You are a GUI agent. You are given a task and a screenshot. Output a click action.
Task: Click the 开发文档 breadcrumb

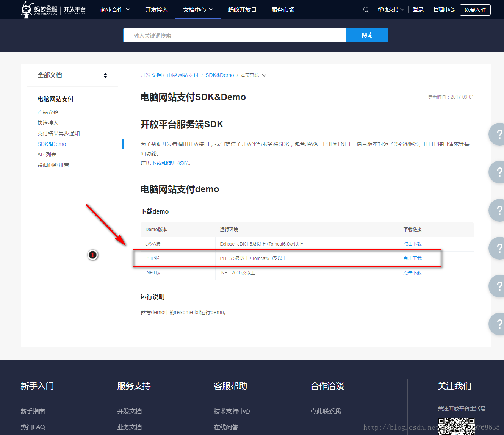(x=151, y=75)
